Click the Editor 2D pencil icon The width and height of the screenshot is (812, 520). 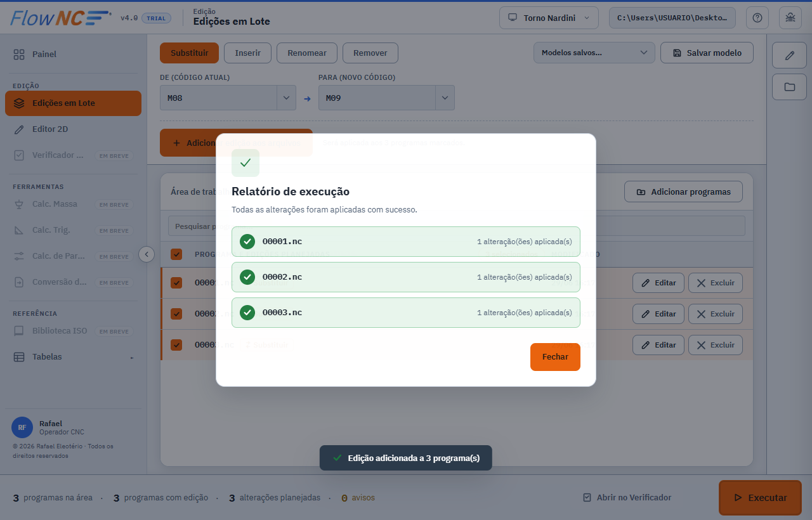click(x=19, y=129)
